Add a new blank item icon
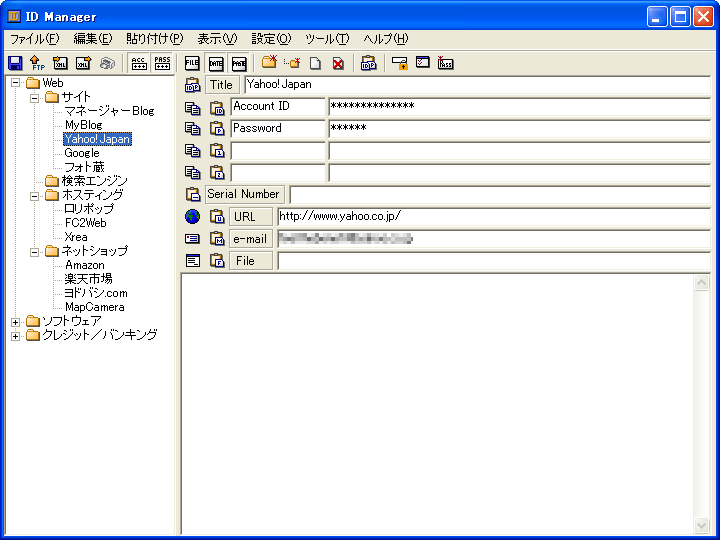Screen dimensions: 720x540 315,63
